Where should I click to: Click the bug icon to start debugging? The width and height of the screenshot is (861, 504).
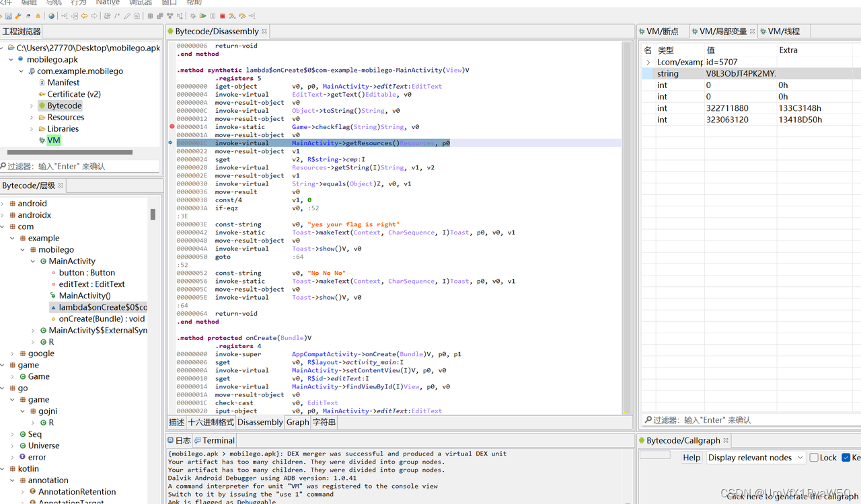click(194, 15)
